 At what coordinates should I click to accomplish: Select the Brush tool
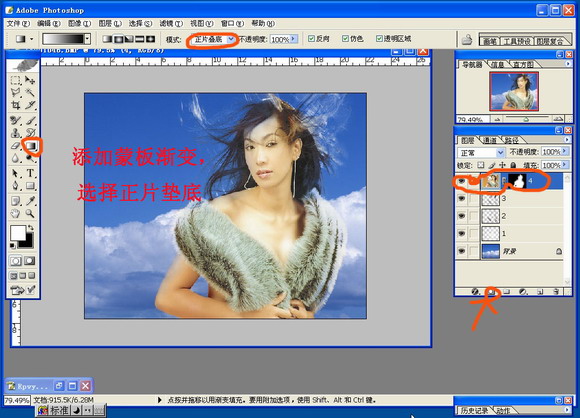tap(30, 120)
